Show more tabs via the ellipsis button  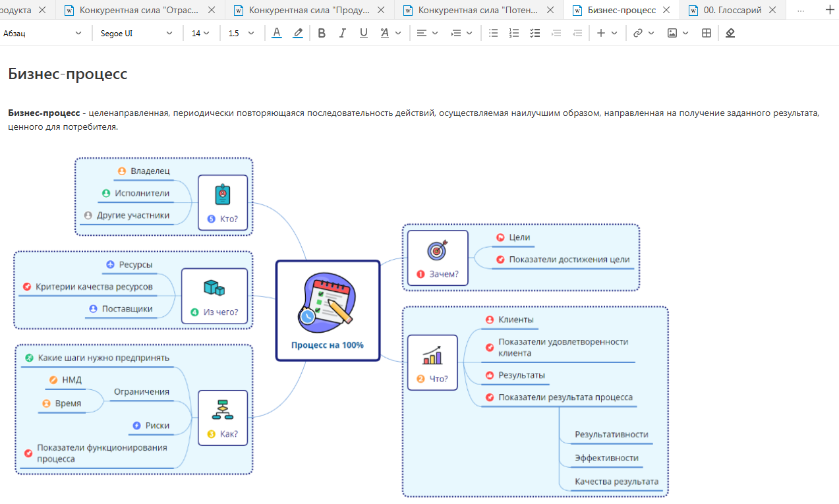tap(800, 10)
